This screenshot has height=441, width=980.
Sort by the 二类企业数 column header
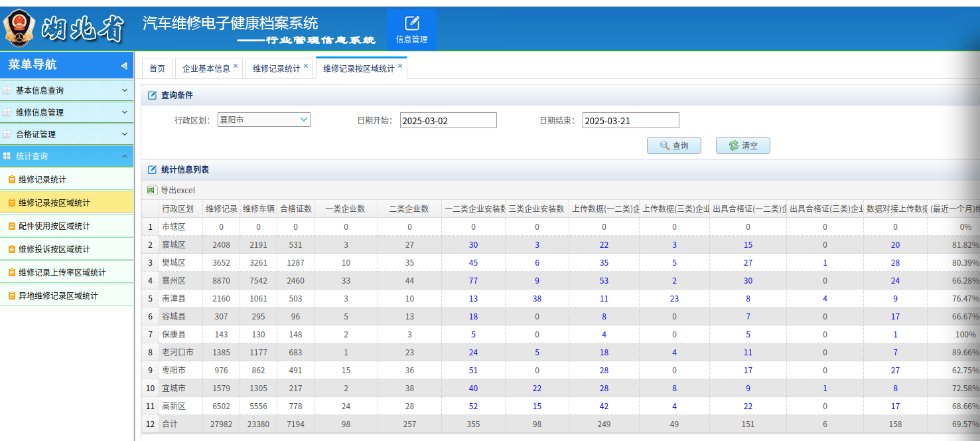(x=409, y=209)
